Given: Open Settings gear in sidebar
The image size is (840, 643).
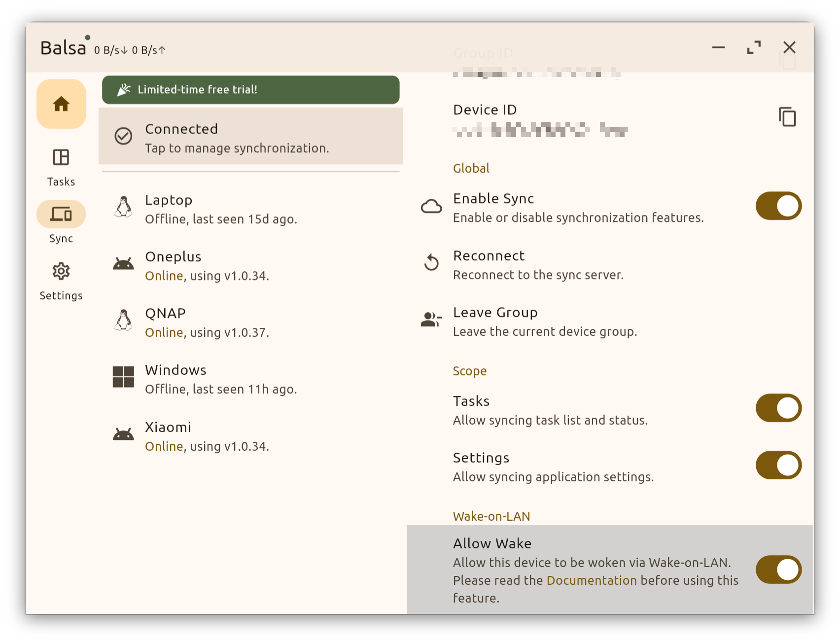Looking at the screenshot, I should pyautogui.click(x=61, y=271).
